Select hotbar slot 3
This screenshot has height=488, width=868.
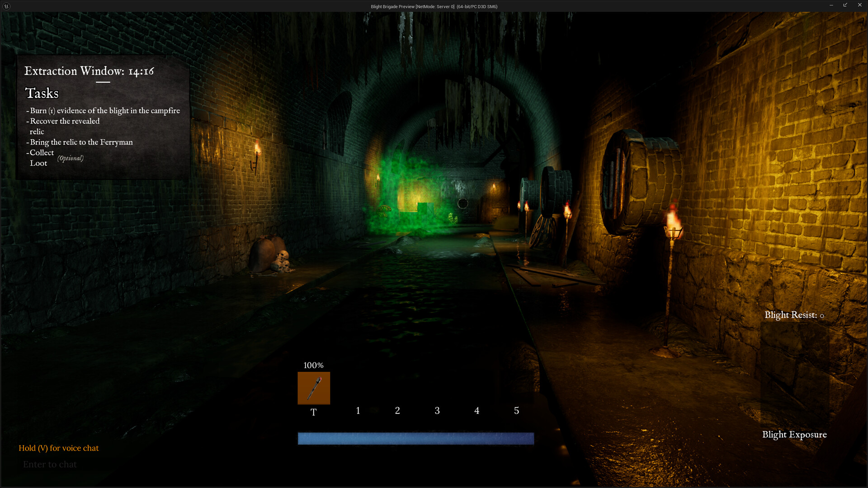437,411
